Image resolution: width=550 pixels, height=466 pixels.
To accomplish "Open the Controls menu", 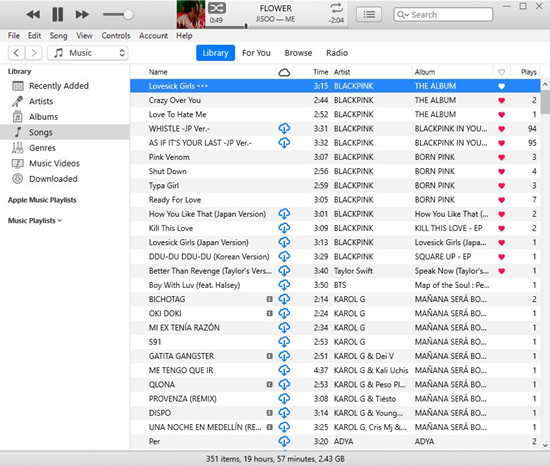I will point(116,36).
